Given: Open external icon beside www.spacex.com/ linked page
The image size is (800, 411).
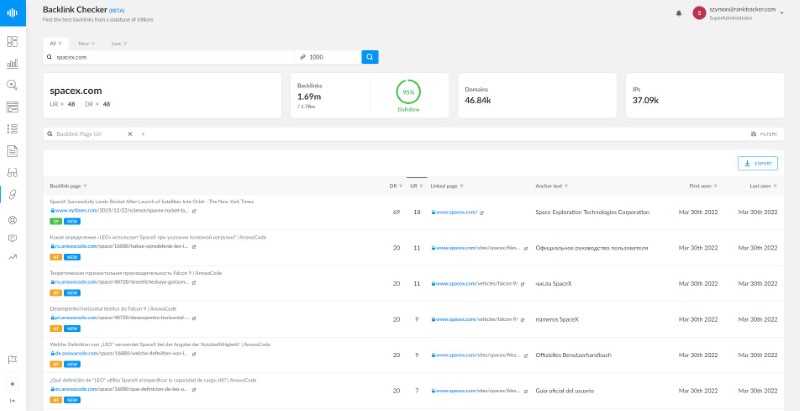Looking at the screenshot, I should pos(482,213).
